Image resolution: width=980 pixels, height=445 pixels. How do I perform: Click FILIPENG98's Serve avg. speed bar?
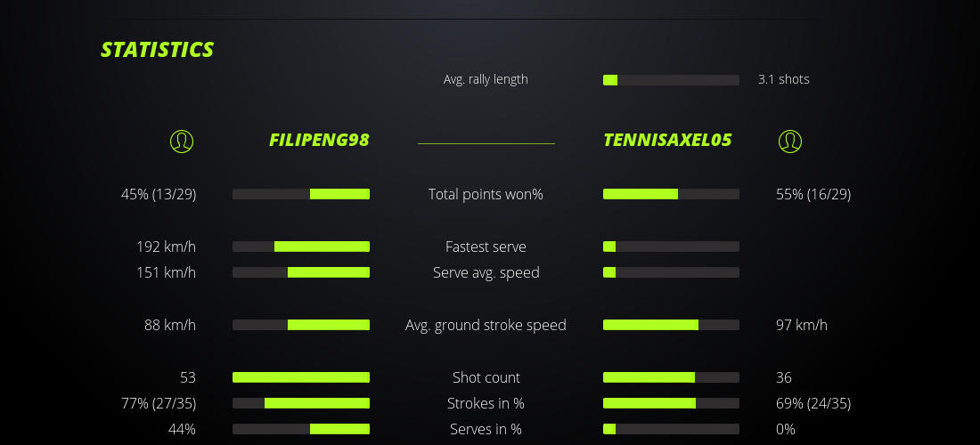[301, 272]
